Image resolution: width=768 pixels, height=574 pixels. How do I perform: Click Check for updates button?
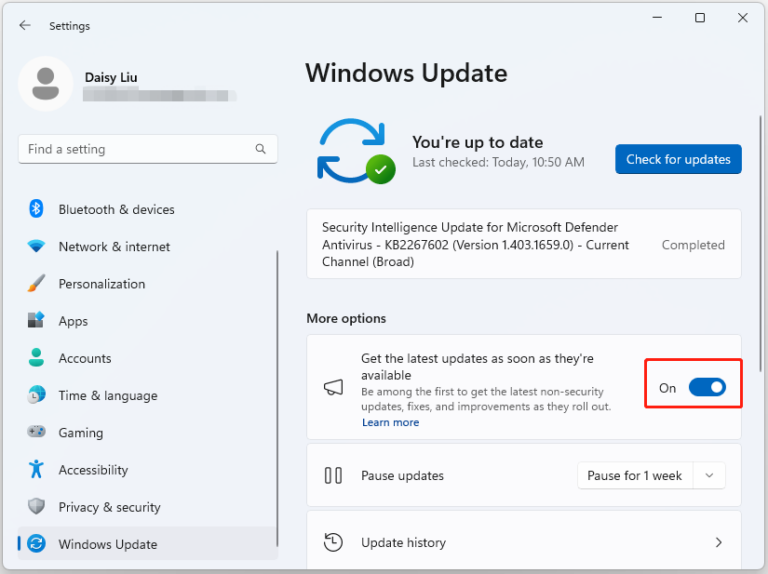click(x=678, y=159)
